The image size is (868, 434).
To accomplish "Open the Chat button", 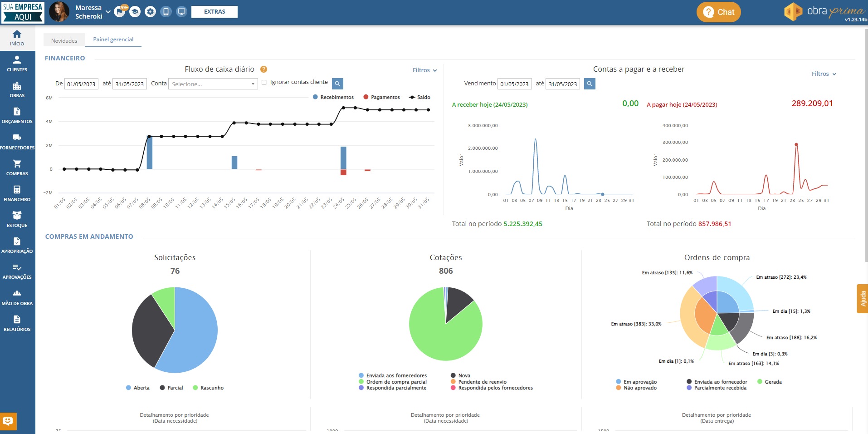I will click(718, 12).
